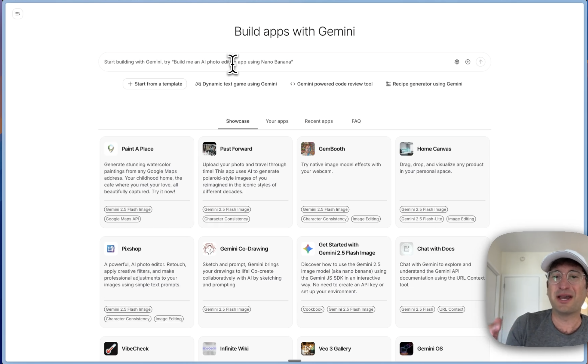Open the Infinite Wiki app icon

209,348
